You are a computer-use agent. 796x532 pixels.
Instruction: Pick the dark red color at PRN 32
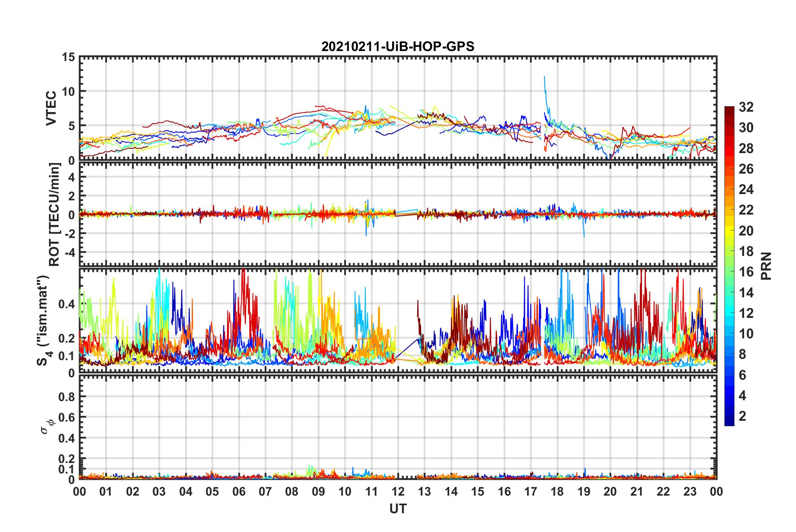click(x=729, y=109)
